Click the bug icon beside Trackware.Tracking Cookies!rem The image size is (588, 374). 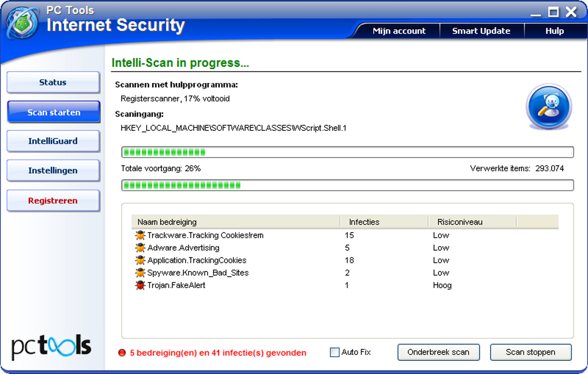(x=140, y=235)
